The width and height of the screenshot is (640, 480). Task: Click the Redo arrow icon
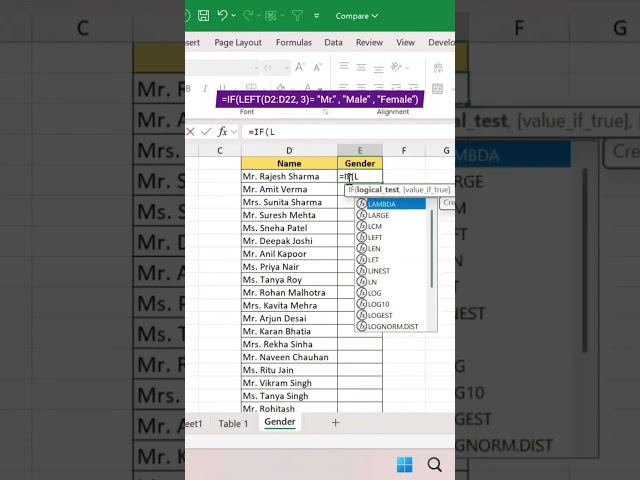(x=247, y=16)
